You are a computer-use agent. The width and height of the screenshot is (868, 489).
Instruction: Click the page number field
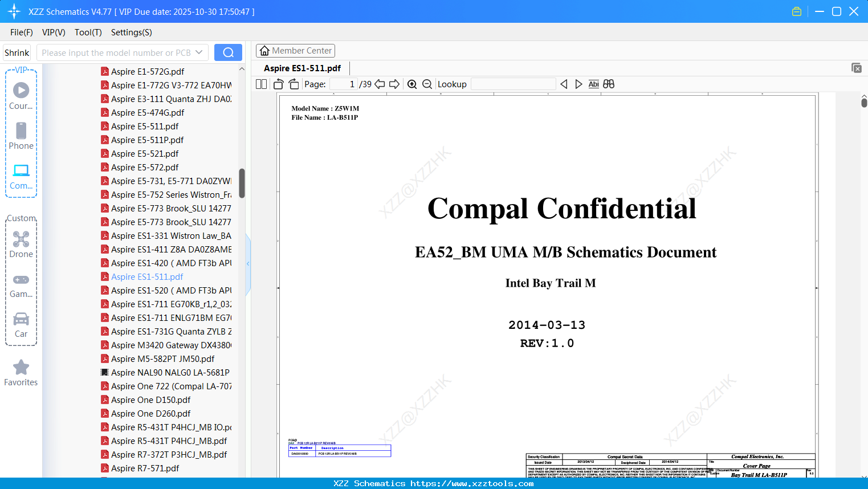tap(343, 84)
